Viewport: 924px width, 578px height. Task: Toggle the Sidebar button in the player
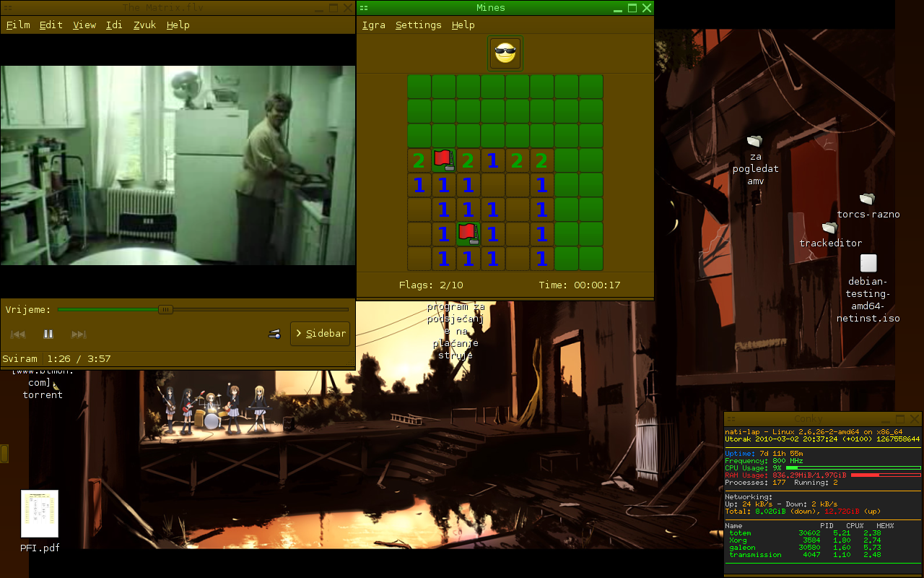(321, 334)
